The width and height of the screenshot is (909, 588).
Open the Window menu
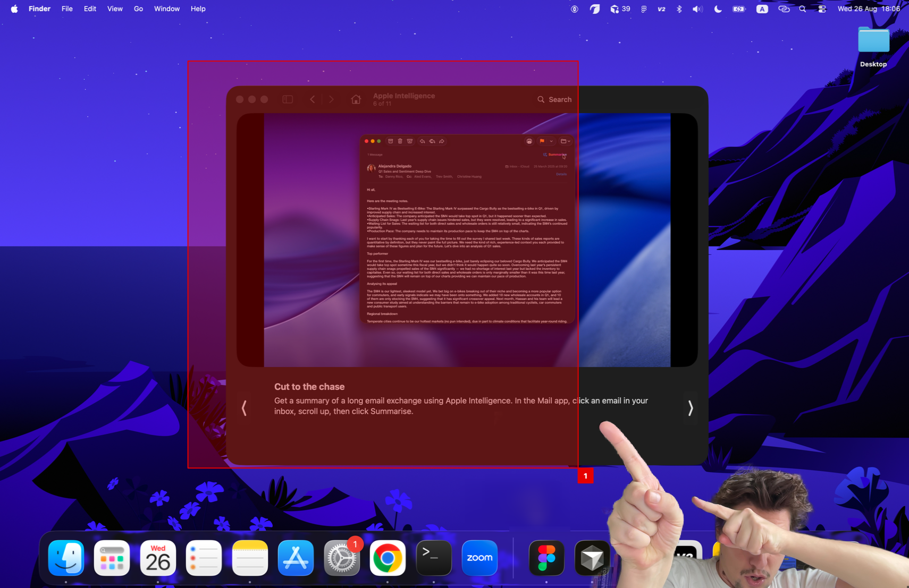tap(167, 8)
